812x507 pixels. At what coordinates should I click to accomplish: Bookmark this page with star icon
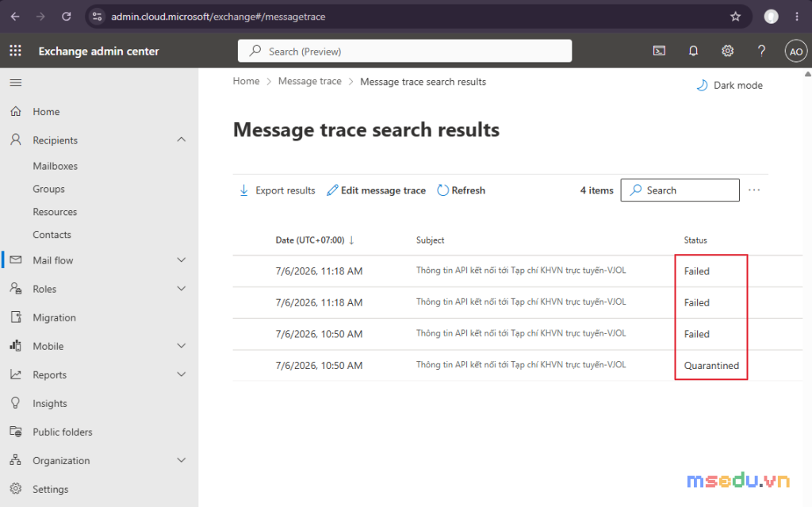pyautogui.click(x=735, y=17)
